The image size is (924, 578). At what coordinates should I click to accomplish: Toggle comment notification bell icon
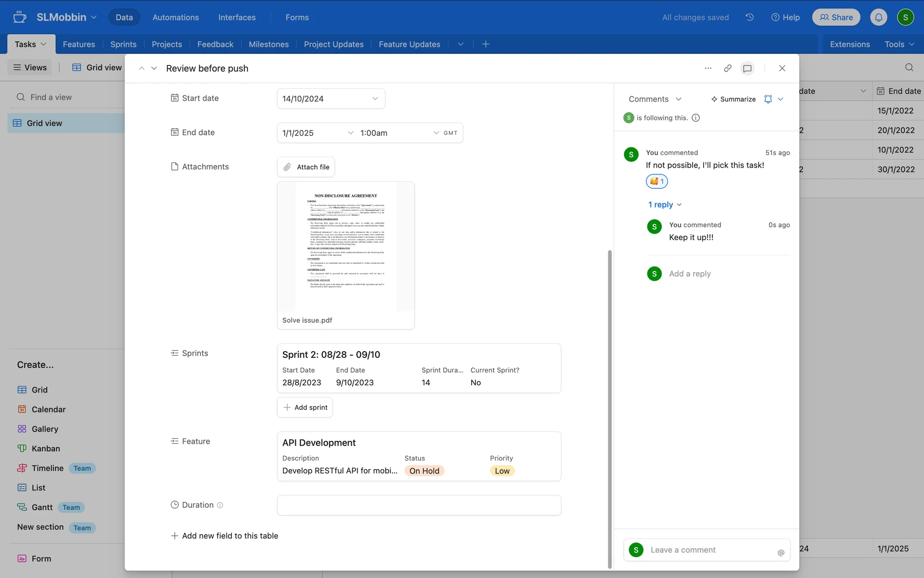(768, 99)
